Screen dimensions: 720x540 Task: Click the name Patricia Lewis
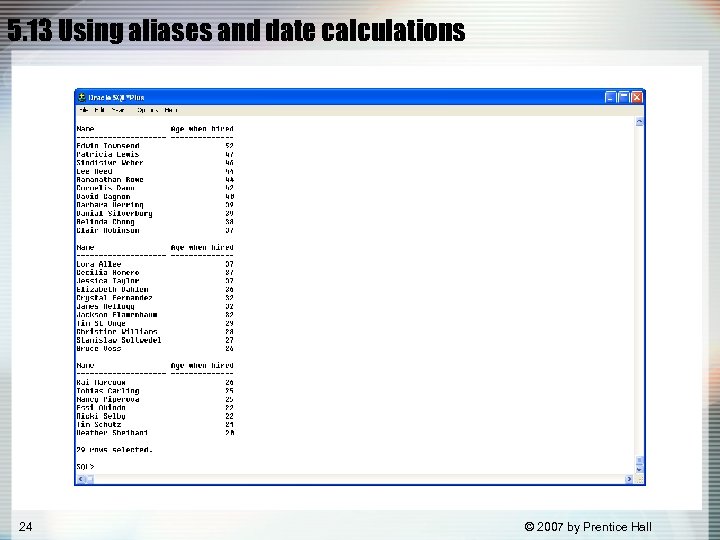[x=108, y=154]
